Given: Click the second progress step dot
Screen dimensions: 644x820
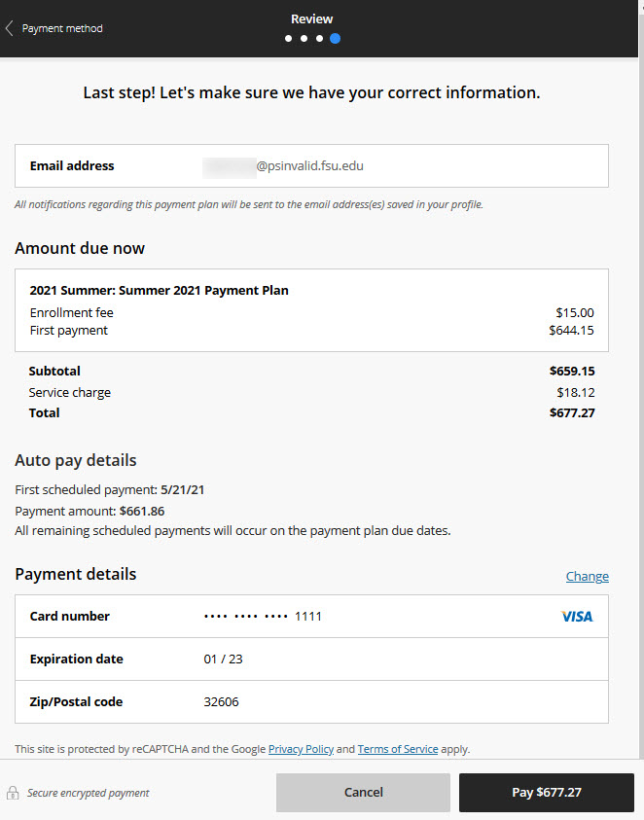Looking at the screenshot, I should pyautogui.click(x=304, y=38).
